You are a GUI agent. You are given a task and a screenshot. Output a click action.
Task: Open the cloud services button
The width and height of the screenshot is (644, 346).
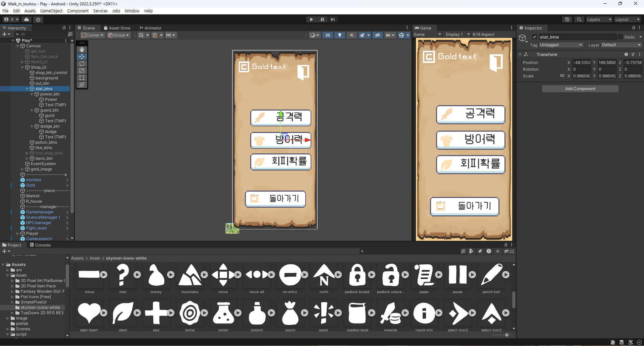point(26,19)
